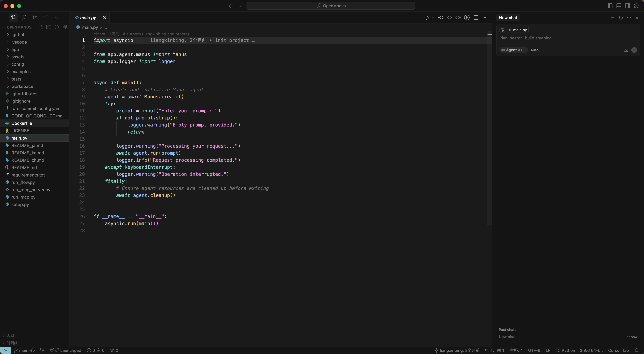Click the Python language mode in status bar
The image size is (644, 354).
[x=568, y=350]
